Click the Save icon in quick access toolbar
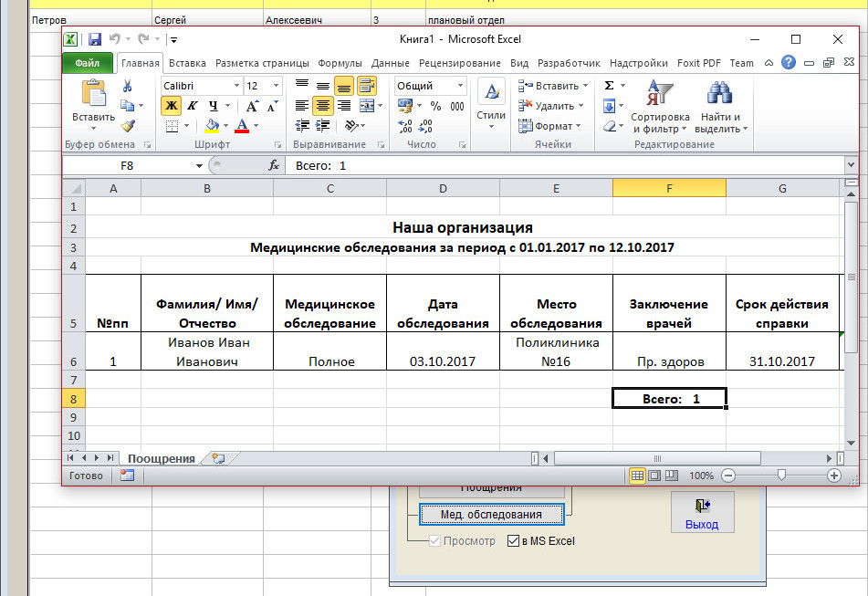868x596 pixels. click(x=94, y=39)
